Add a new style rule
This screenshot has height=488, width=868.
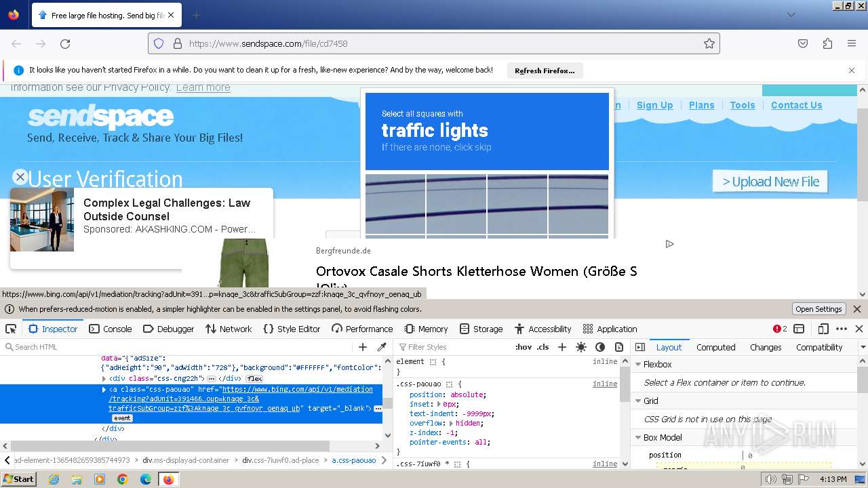point(561,347)
